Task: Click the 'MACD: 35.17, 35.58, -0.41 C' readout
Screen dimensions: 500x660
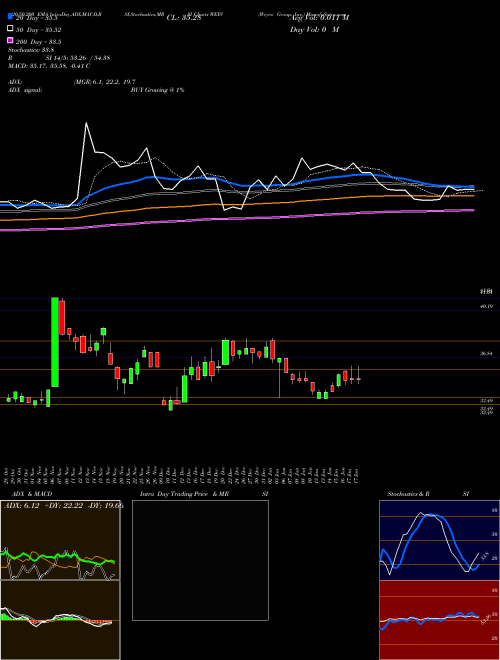Action: [49, 66]
